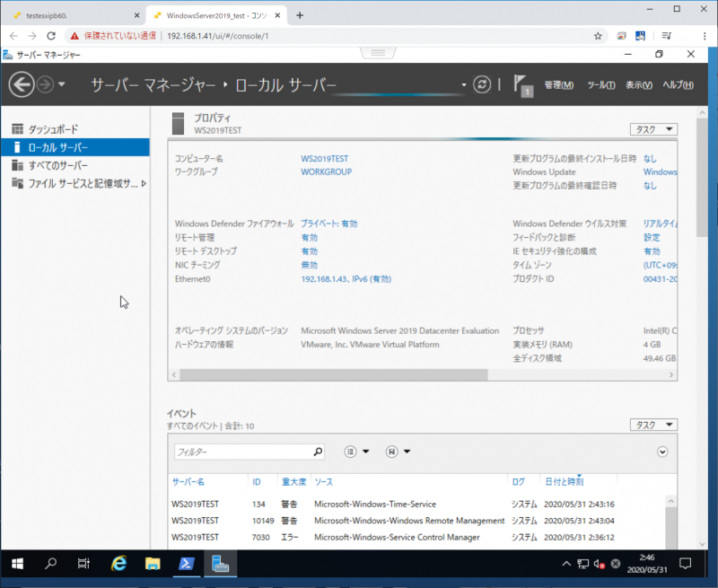Viewport: 718px width, 588px height.
Task: Open the notifications flag icon
Action: coord(522,84)
